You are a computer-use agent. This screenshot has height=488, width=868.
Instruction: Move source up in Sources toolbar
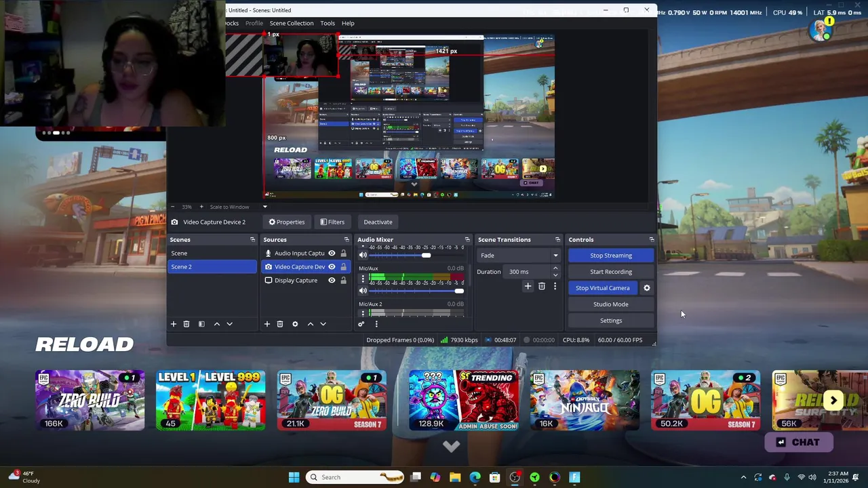tap(311, 324)
